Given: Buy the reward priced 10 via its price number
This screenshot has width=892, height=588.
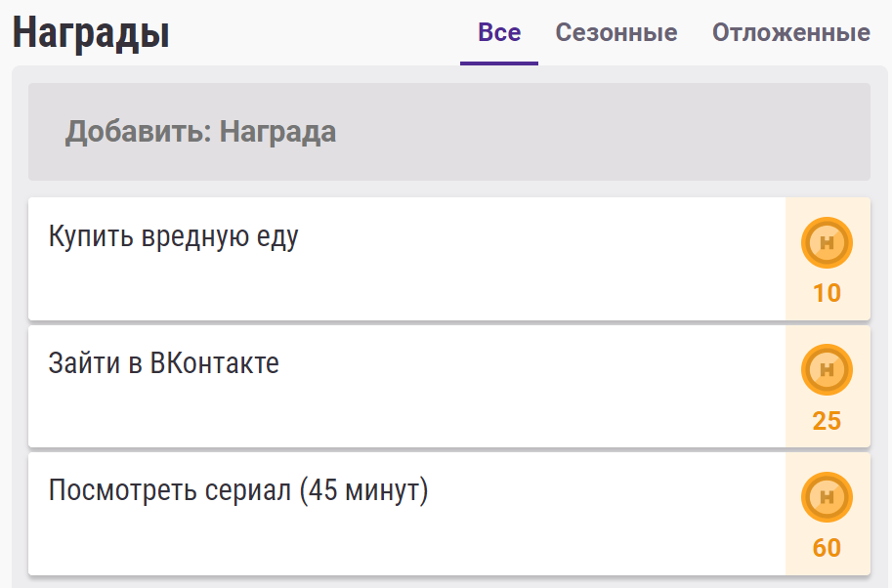Looking at the screenshot, I should (x=827, y=293).
